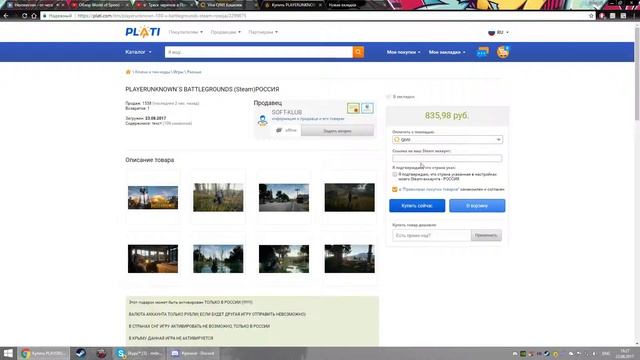Expand the Покупателям menu

tap(186, 32)
